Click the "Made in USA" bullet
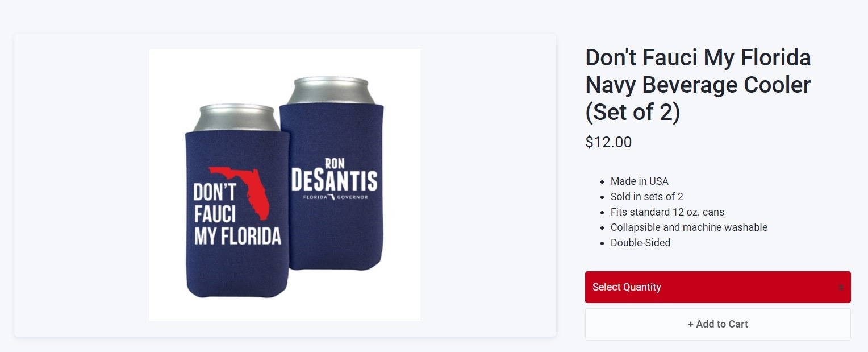The width and height of the screenshot is (868, 352). tap(640, 181)
